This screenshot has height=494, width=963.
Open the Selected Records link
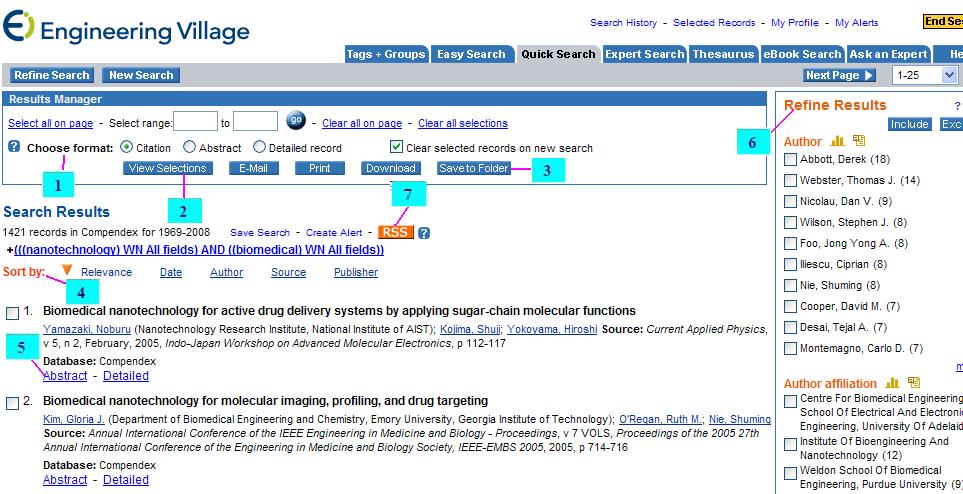pyautogui.click(x=714, y=23)
